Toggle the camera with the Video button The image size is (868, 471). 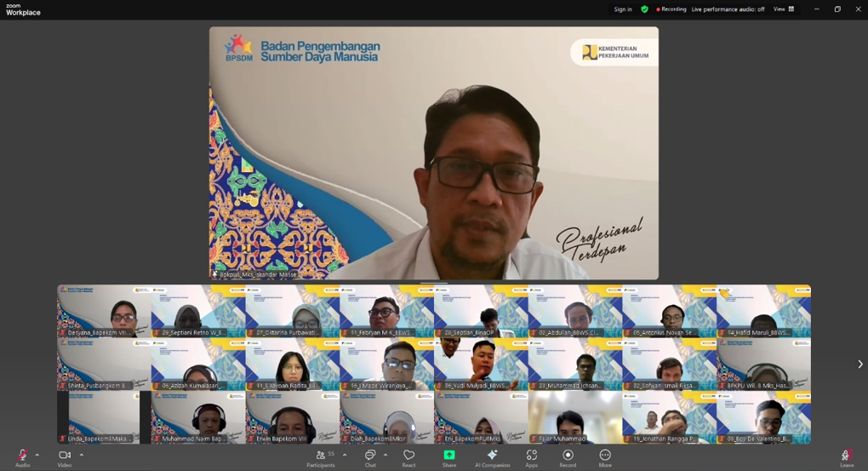click(65, 457)
